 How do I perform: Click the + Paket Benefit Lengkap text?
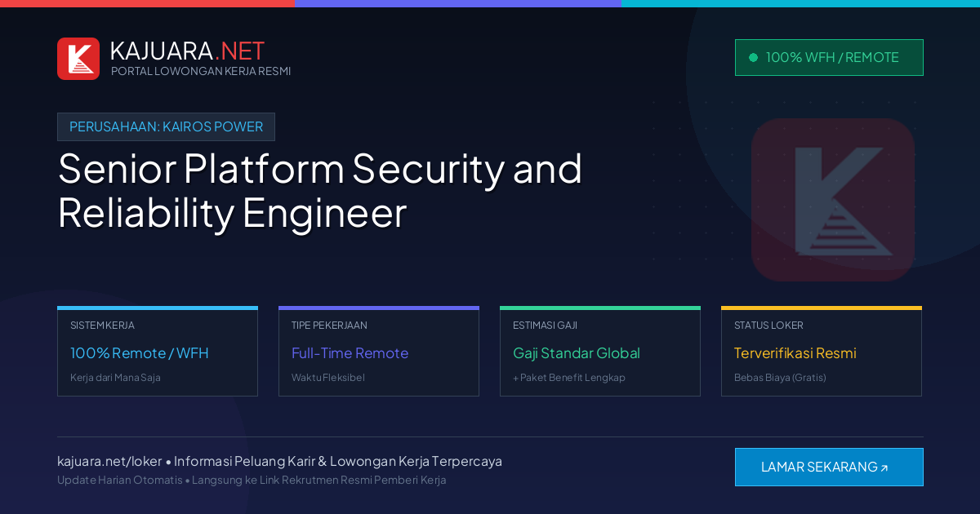[569, 378]
